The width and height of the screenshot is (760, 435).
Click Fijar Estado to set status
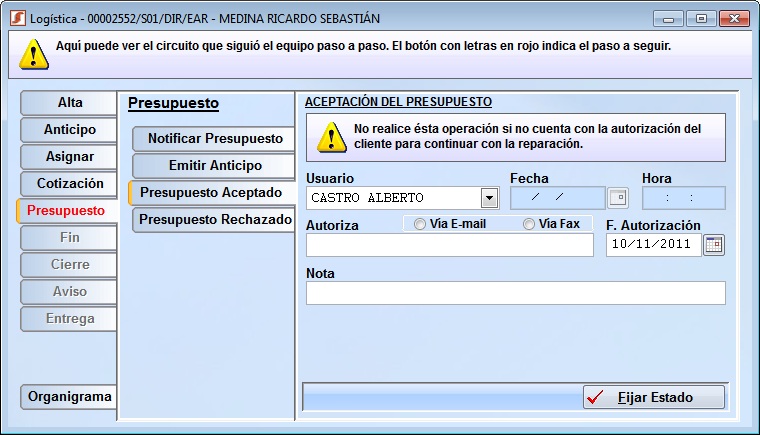pos(654,397)
